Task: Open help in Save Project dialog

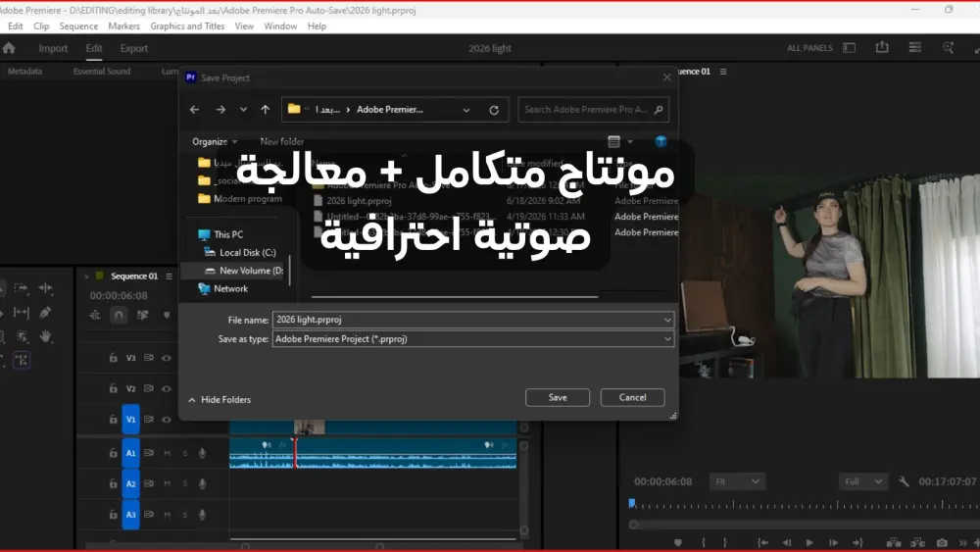Action: click(661, 141)
